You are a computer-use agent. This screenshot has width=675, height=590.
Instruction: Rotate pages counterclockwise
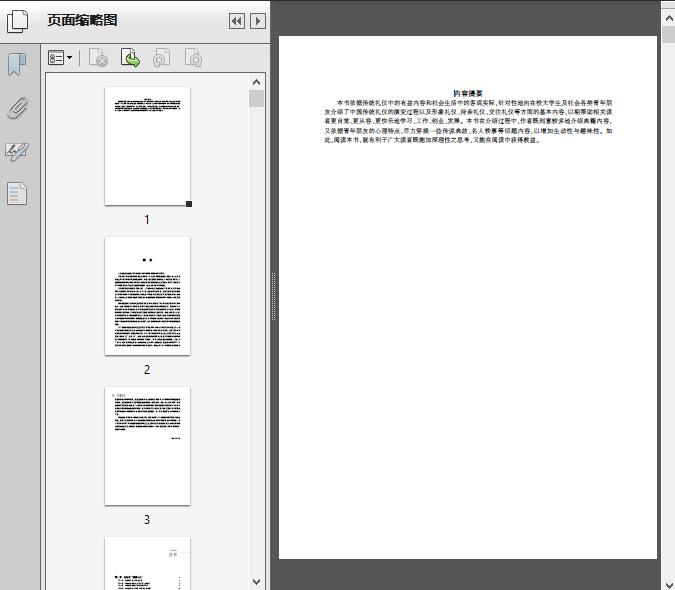161,59
